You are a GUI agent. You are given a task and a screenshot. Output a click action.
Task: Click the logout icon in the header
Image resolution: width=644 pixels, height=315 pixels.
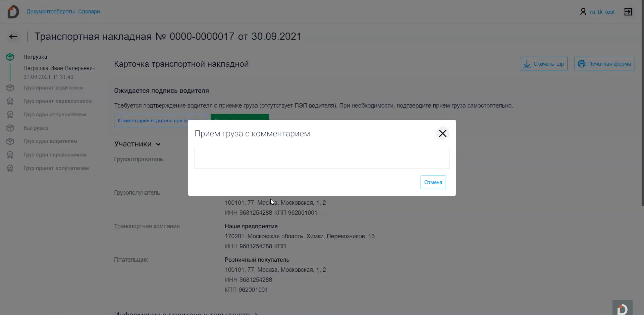coord(628,12)
